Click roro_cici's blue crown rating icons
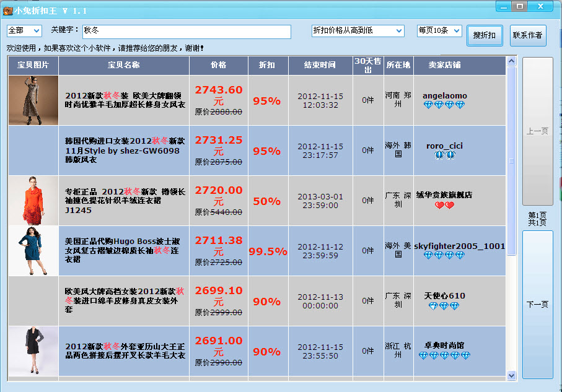This screenshot has width=562, height=392. [444, 155]
